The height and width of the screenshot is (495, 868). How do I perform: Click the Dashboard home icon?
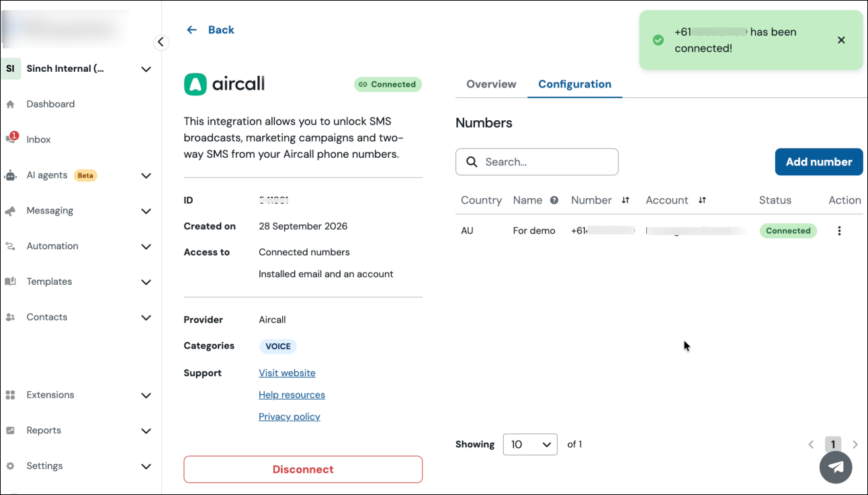tap(10, 104)
